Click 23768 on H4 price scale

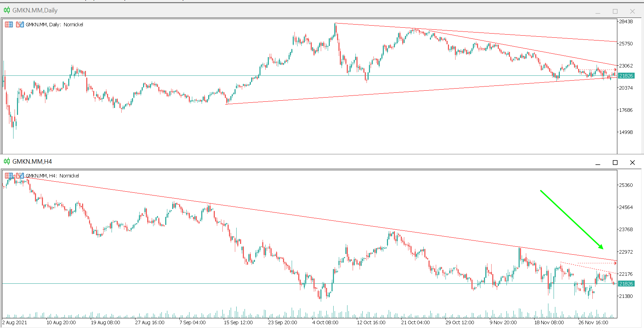(x=626, y=229)
